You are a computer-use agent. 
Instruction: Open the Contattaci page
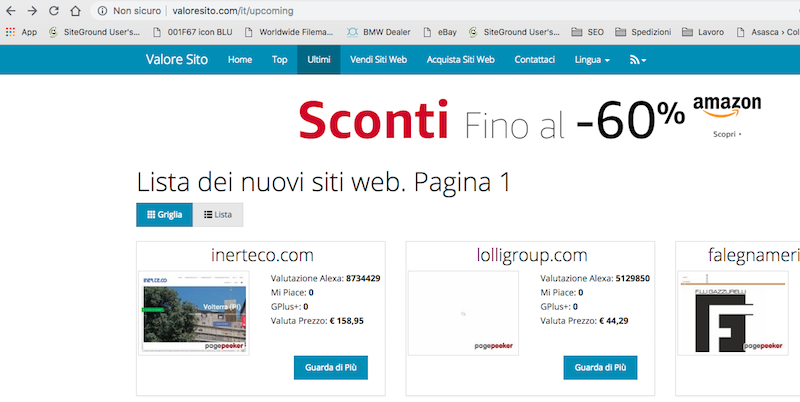(x=535, y=60)
